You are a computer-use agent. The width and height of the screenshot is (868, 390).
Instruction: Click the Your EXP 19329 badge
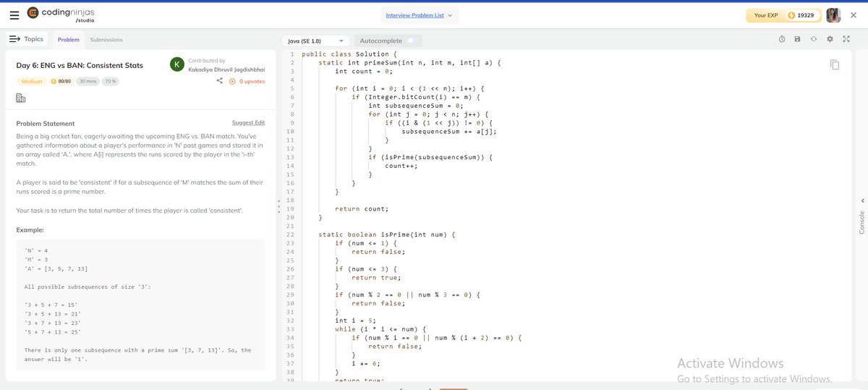point(783,15)
